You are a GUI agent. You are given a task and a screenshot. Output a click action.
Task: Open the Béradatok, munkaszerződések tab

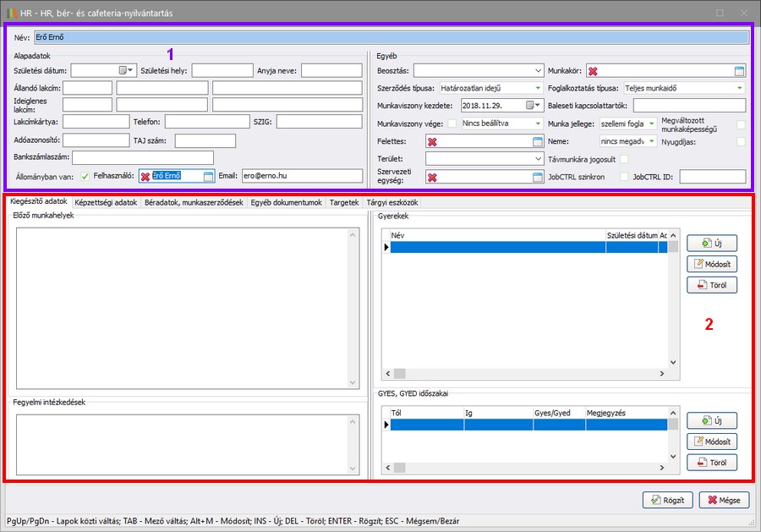194,203
